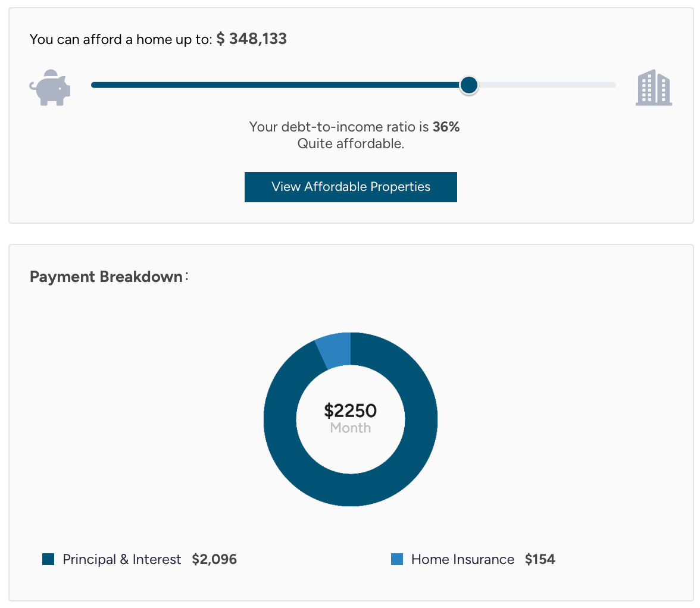Click the affordability slider handle
The height and width of the screenshot is (608, 700).
tap(469, 85)
